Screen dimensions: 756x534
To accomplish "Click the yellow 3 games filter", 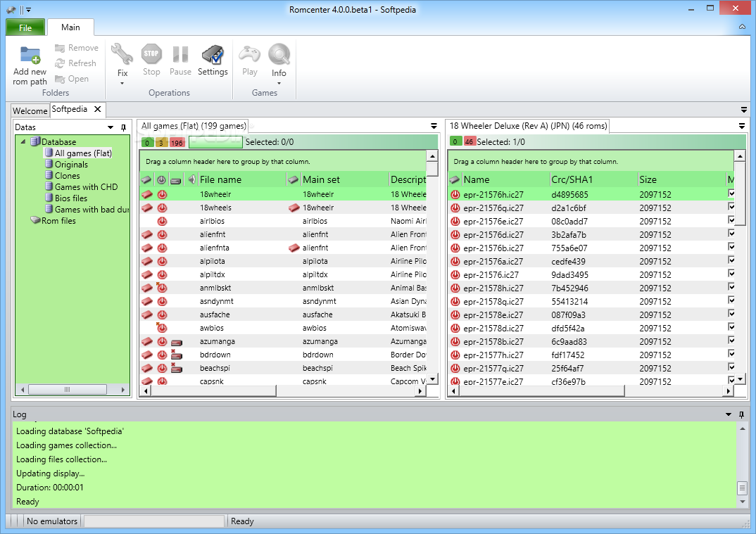I will coord(161,143).
